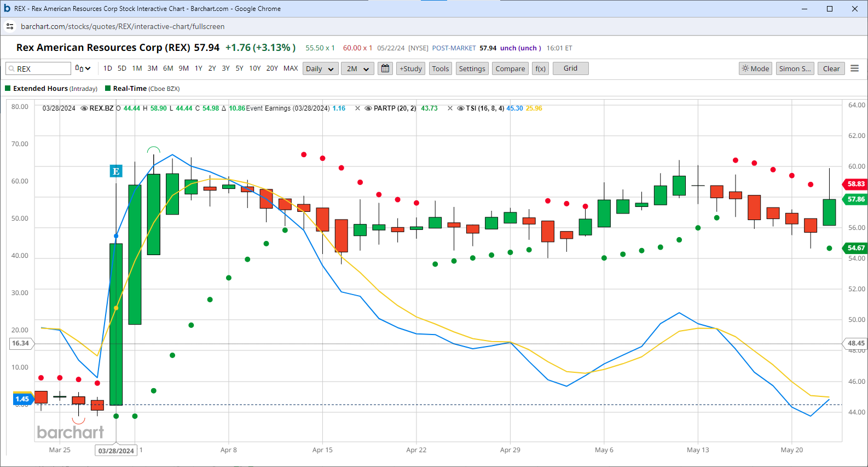
Task: Pick the 10Y time range
Action: [255, 68]
